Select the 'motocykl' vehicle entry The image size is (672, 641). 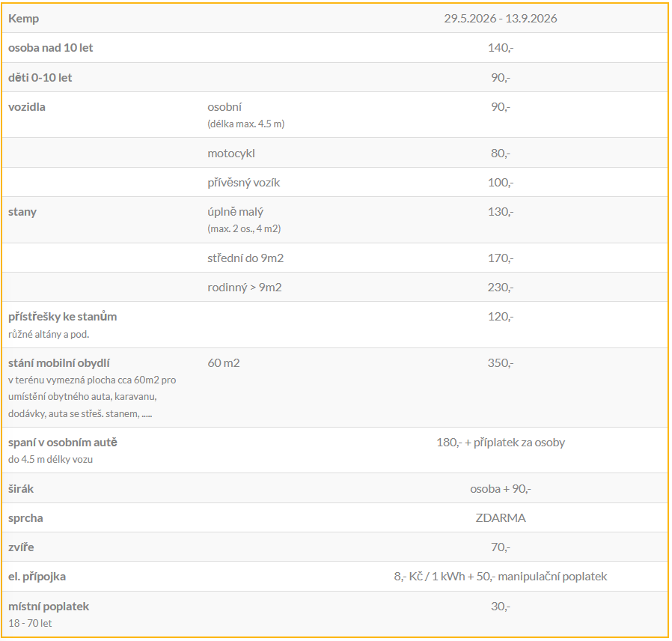point(232,153)
